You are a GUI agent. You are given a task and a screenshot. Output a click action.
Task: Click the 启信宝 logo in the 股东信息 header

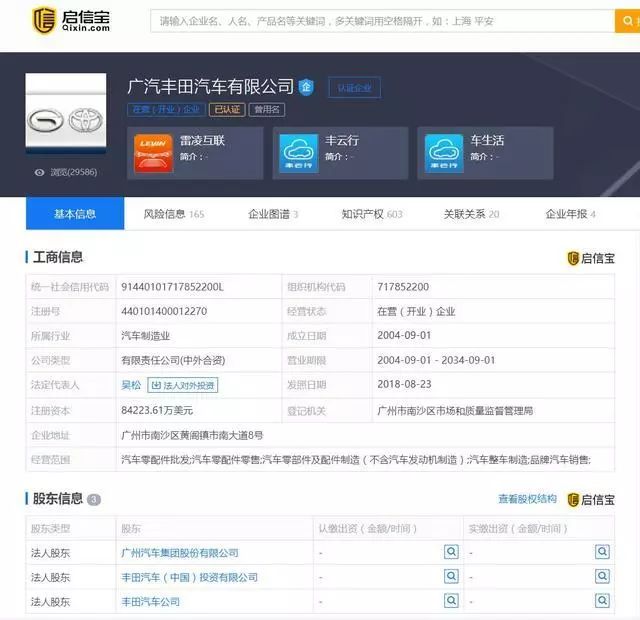591,500
